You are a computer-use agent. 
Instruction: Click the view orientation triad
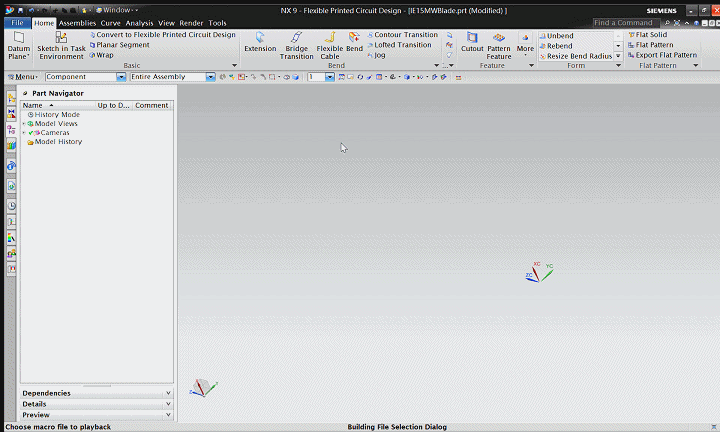(203, 388)
